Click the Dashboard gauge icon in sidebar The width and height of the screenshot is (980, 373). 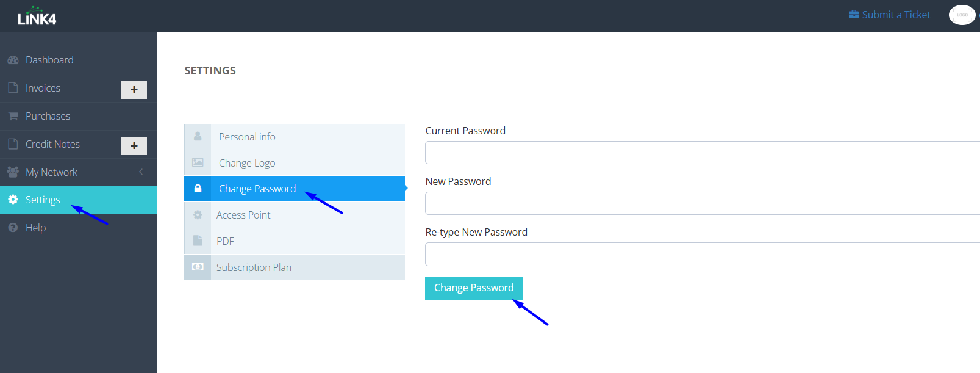(x=13, y=60)
